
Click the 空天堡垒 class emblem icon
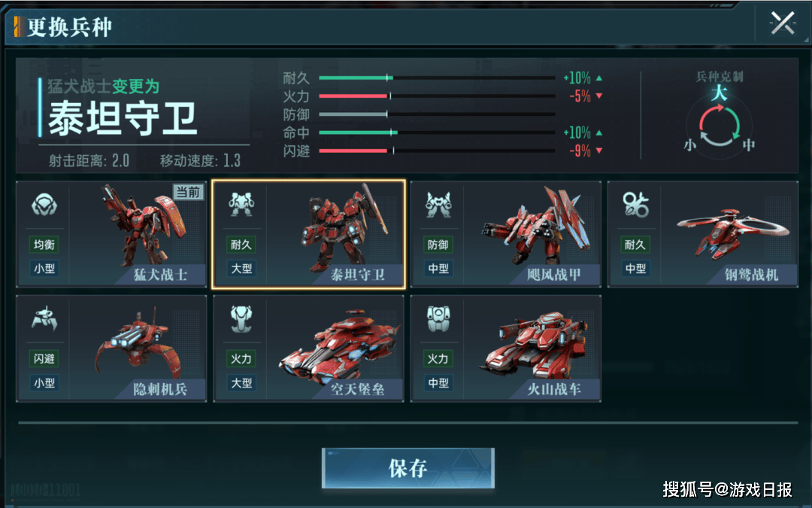pos(241,318)
